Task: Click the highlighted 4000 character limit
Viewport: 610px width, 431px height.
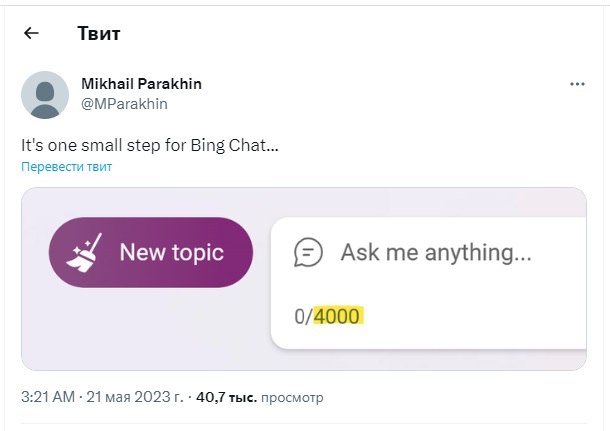Action: 338,316
